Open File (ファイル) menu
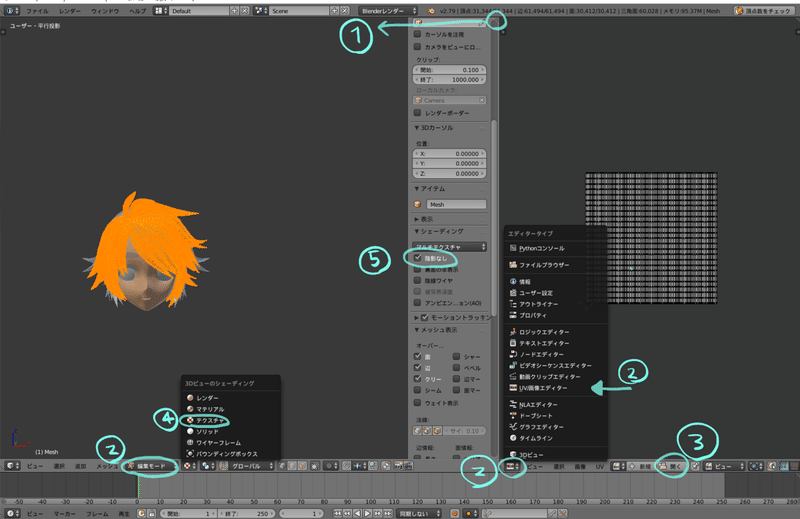 click(37, 11)
